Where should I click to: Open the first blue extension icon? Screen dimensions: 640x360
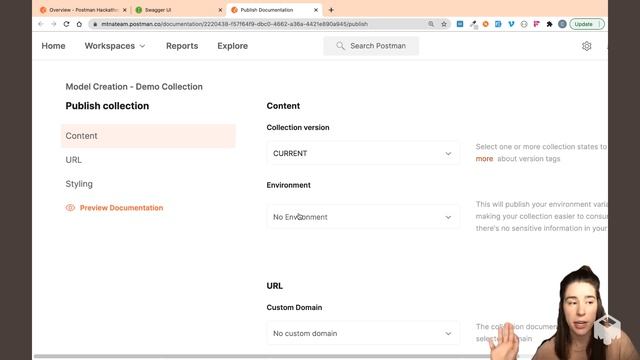(460, 24)
